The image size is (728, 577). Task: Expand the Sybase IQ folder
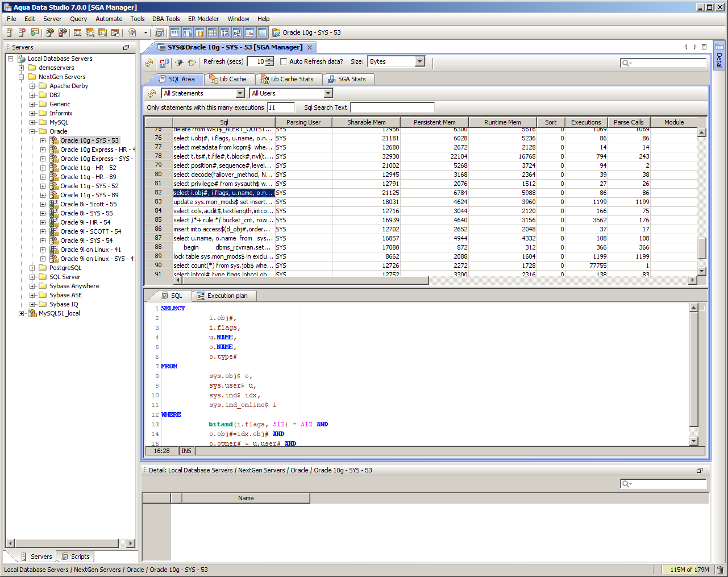[x=32, y=304]
